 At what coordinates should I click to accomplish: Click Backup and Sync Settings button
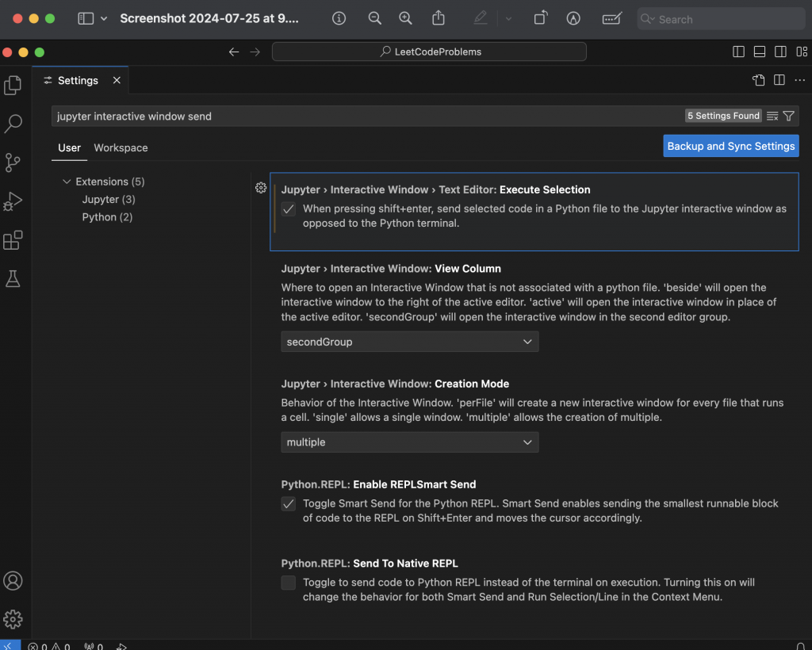click(x=730, y=146)
